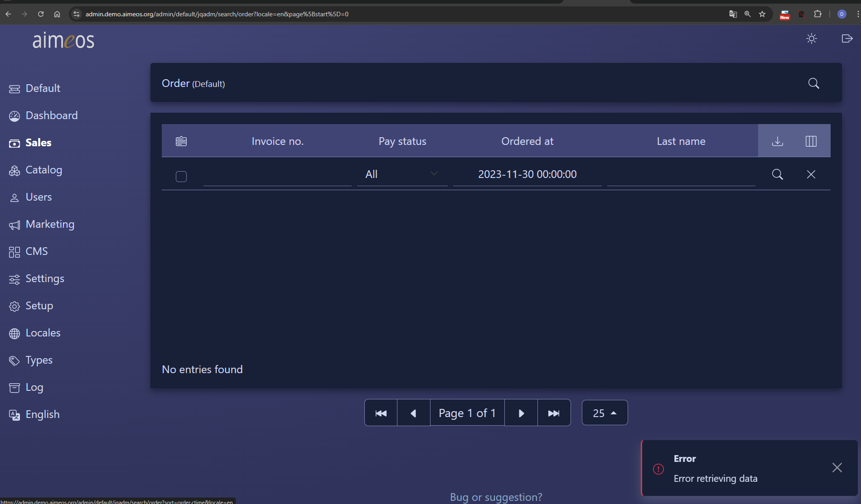Open the Marketing menu
The image size is (861, 504).
click(x=41, y=224)
